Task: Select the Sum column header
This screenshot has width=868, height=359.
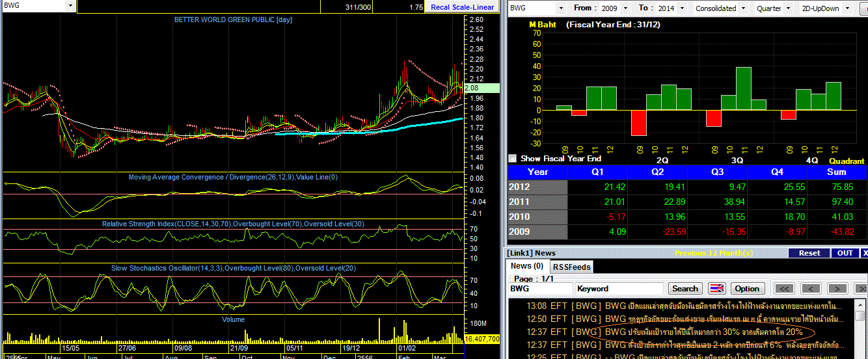Action: (837, 172)
